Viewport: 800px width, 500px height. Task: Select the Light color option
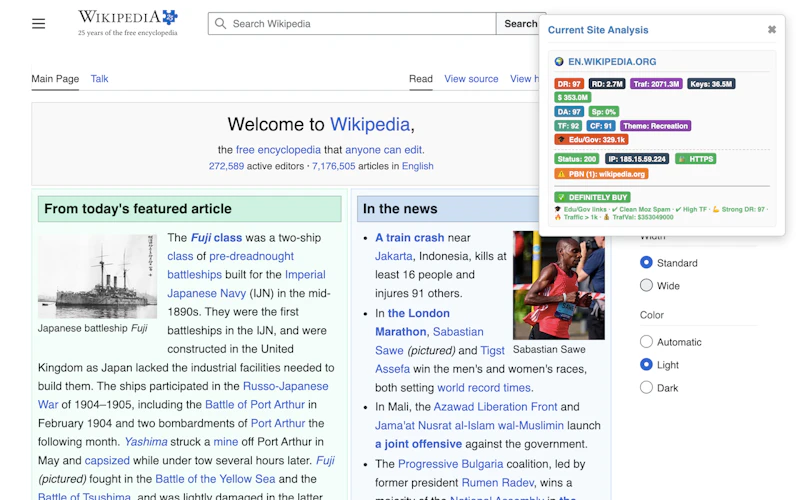646,364
